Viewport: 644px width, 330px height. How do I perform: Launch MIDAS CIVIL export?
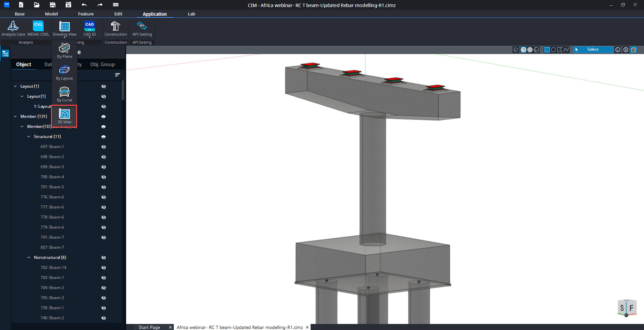click(x=38, y=29)
